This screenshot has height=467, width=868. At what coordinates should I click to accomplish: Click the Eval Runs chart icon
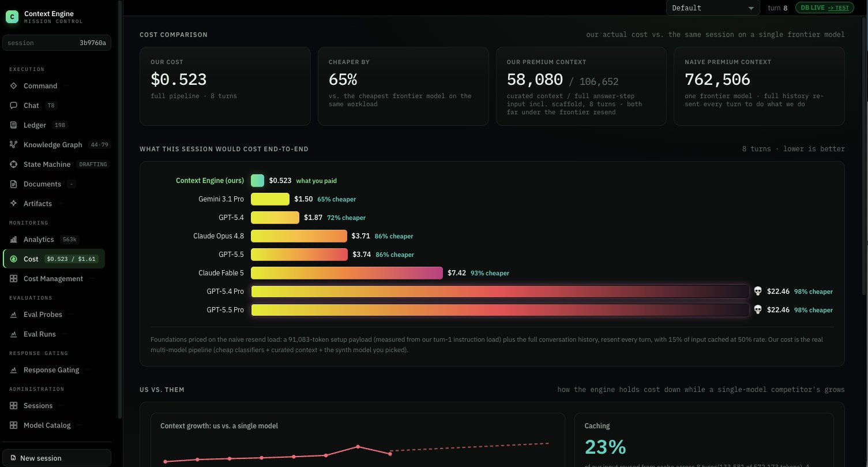point(14,334)
